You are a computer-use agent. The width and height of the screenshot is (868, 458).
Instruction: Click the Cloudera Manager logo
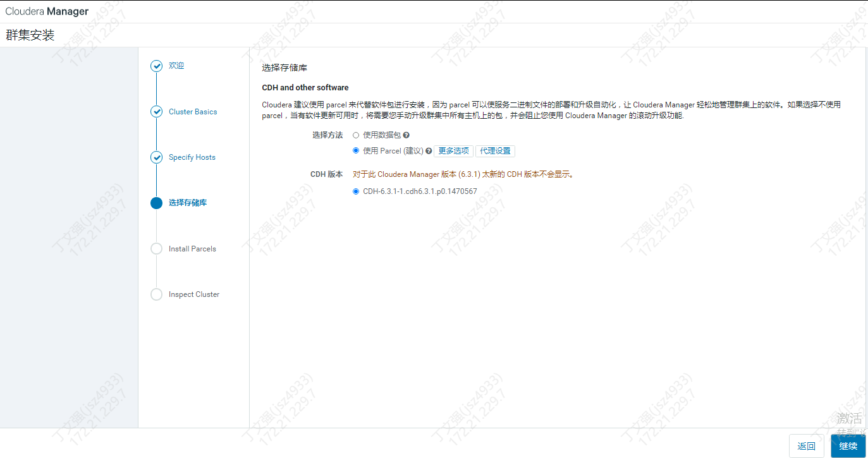point(47,11)
